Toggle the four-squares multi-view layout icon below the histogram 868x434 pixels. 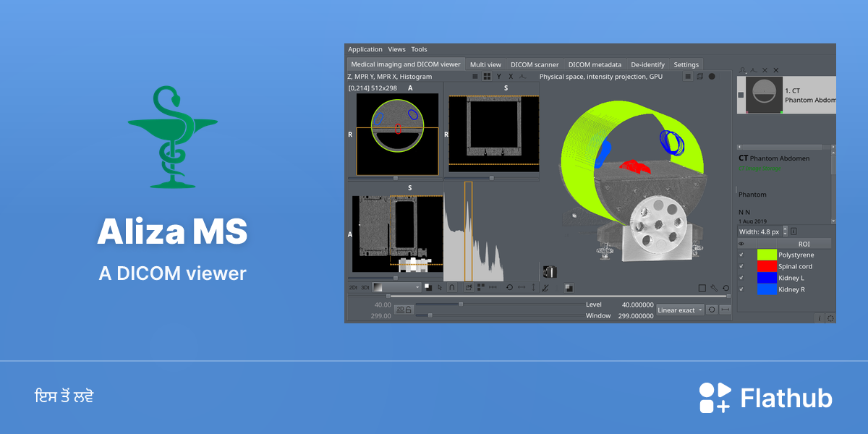[480, 287]
